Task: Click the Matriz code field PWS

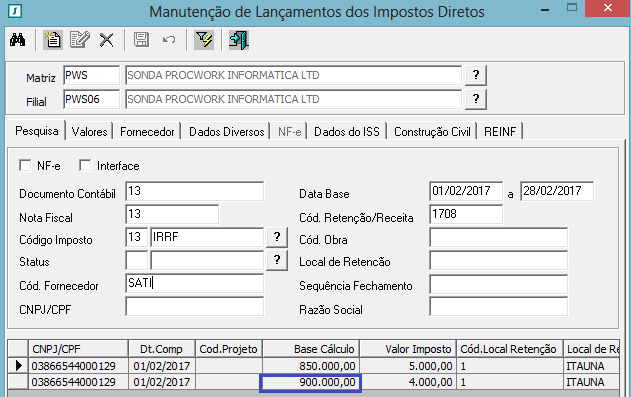Action: [91, 75]
